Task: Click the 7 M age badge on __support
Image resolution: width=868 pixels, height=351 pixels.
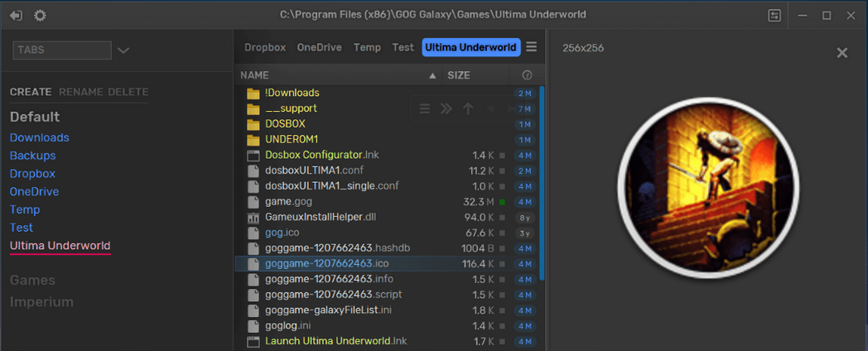Action: click(x=524, y=109)
